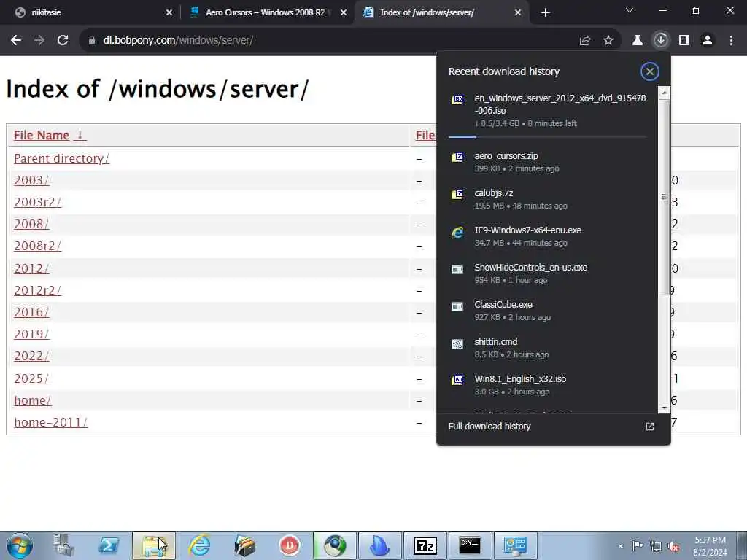Open the profile avatar menu

708,41
